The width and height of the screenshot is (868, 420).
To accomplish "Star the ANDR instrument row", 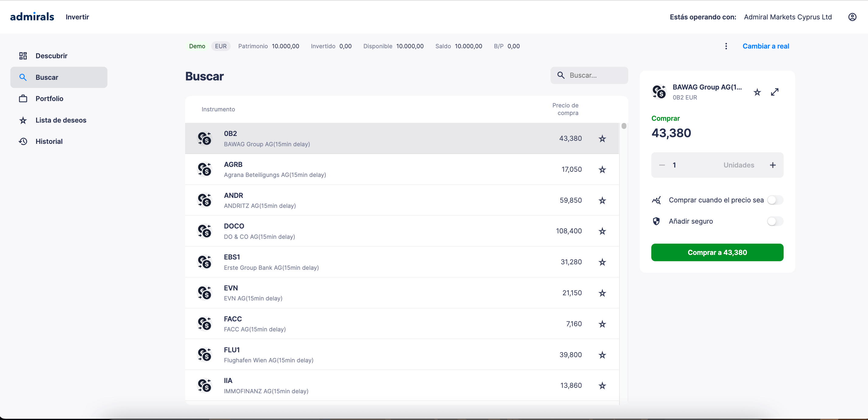I will (602, 200).
